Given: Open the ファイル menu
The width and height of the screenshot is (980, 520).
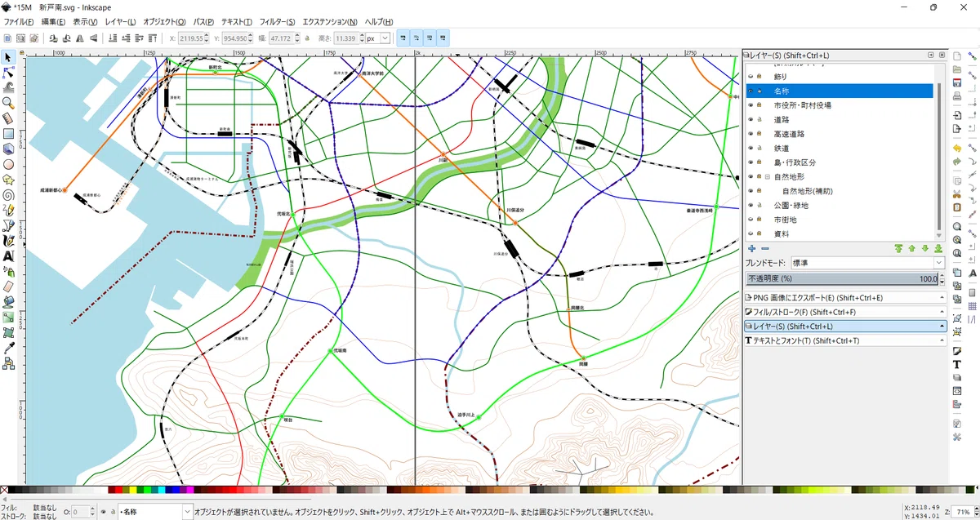Looking at the screenshot, I should [x=19, y=21].
